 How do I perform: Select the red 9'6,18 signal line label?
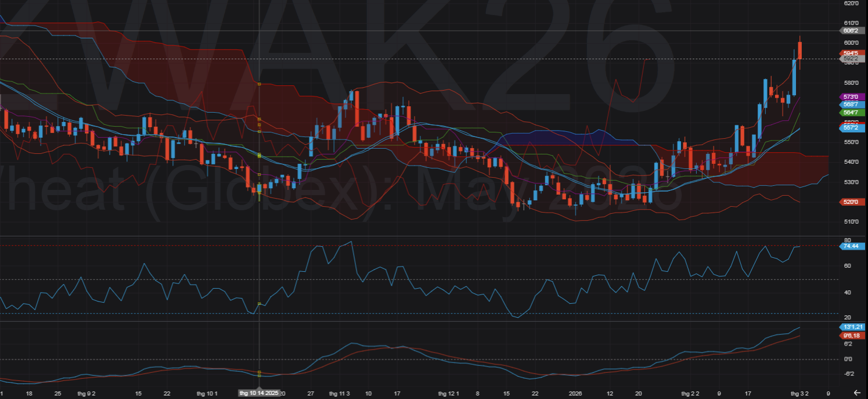[x=852, y=335]
